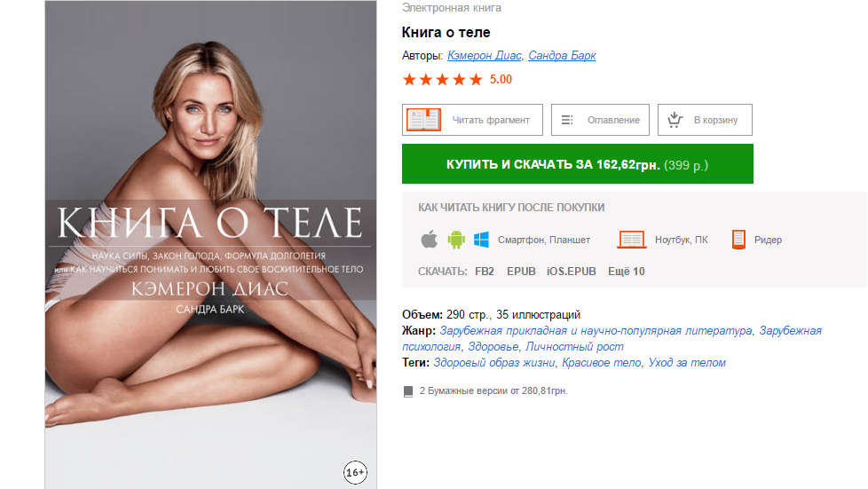
Task: Click the book cover image
Action: tap(210, 244)
